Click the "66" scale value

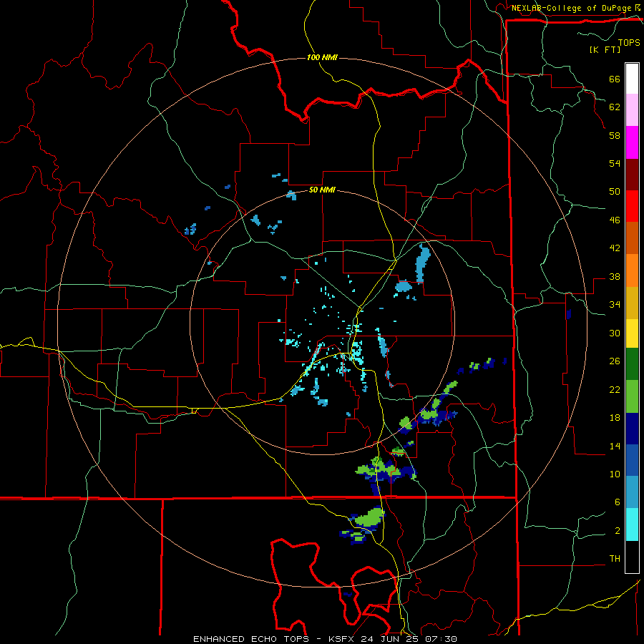[x=615, y=79]
